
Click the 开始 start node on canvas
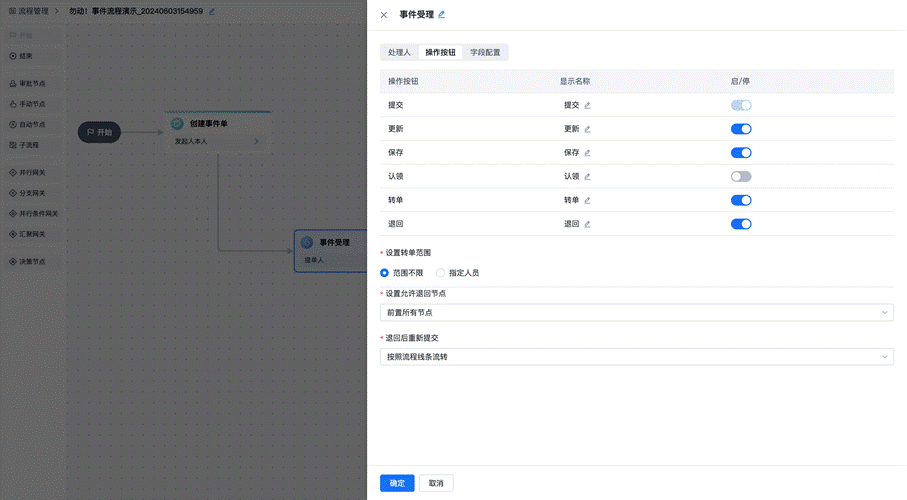pyautogui.click(x=99, y=132)
